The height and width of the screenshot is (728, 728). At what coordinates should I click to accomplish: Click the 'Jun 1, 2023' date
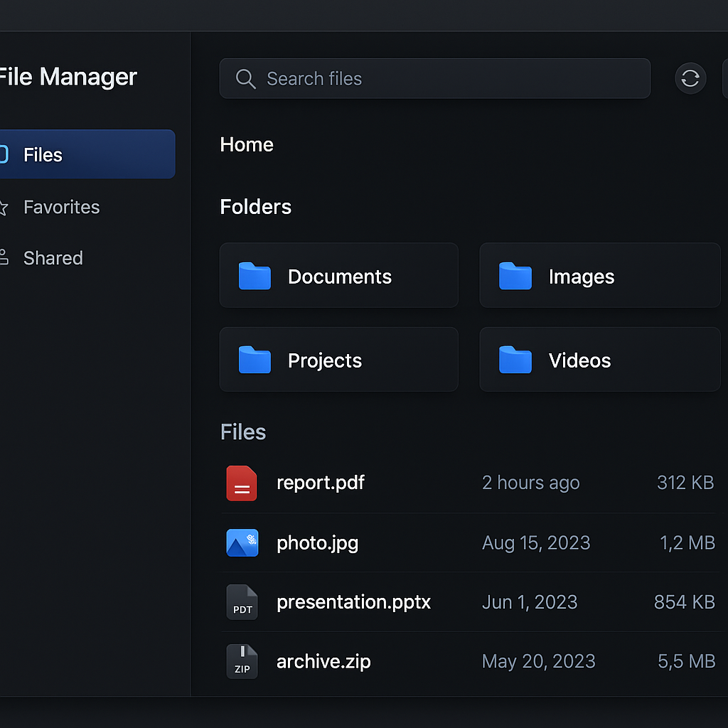tap(530, 602)
